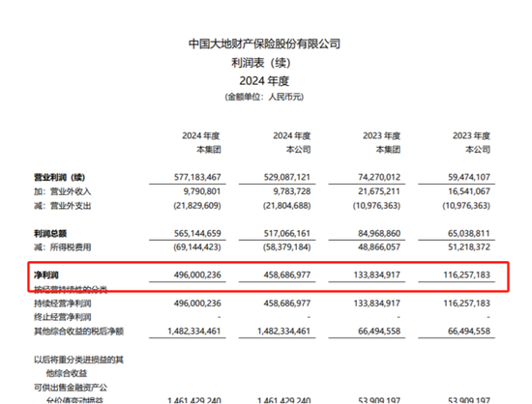Select 458,686,977 in the 净利润 row
The height and width of the screenshot is (404, 532).
pos(287,274)
